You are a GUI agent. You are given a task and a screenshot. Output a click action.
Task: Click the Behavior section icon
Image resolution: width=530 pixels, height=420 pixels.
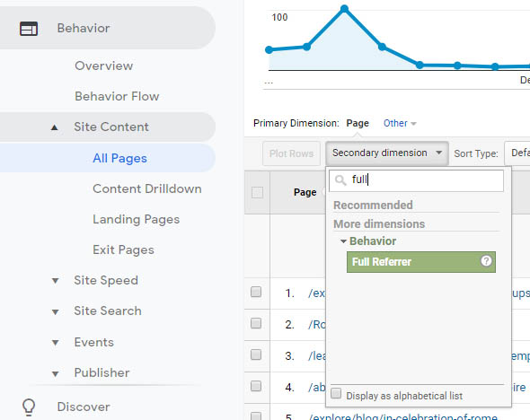coord(29,29)
